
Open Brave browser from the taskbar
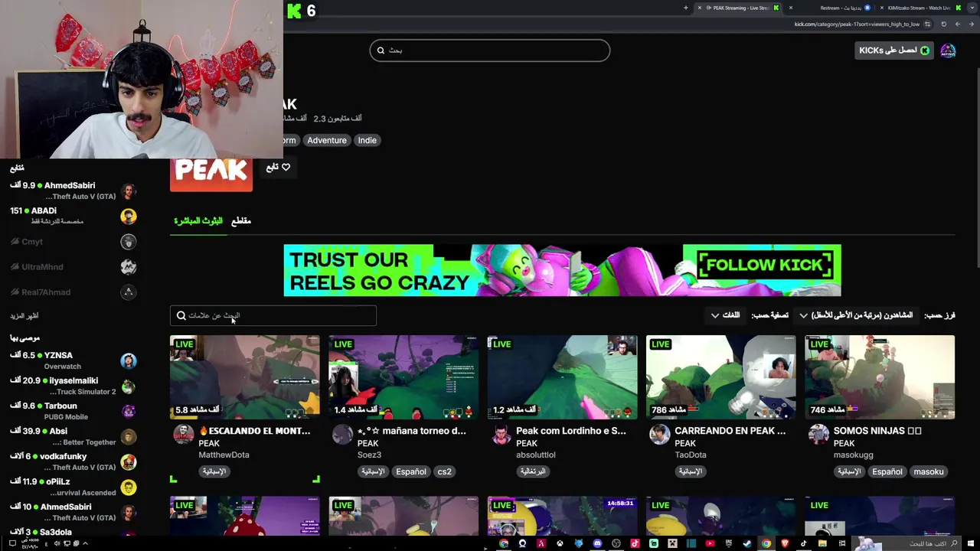[x=785, y=543]
